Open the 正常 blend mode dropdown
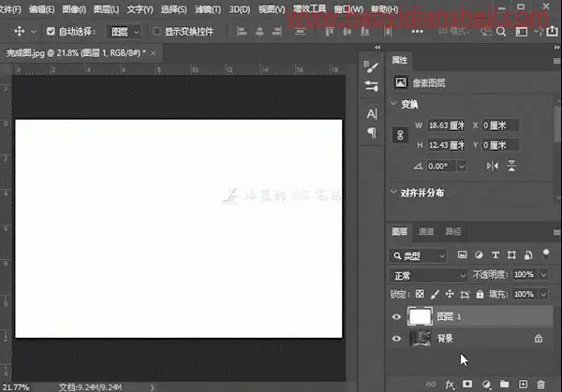Viewport: 562px width, 392px height. (x=428, y=275)
